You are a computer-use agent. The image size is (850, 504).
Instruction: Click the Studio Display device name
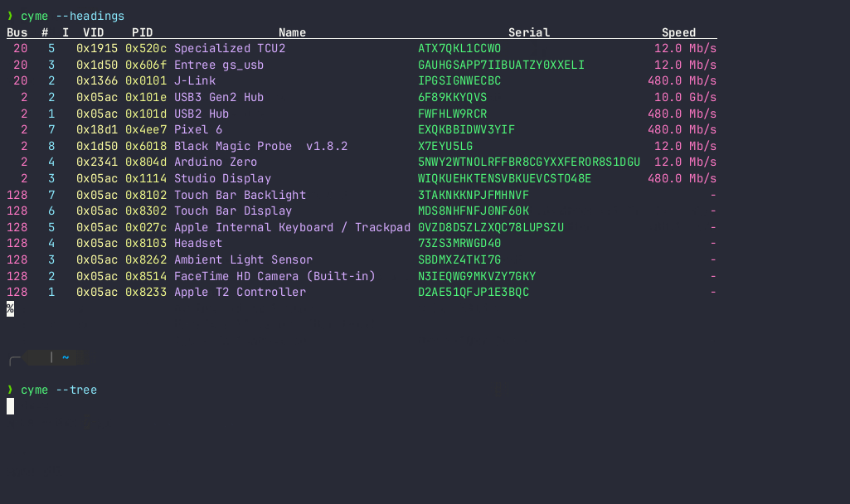click(x=222, y=178)
